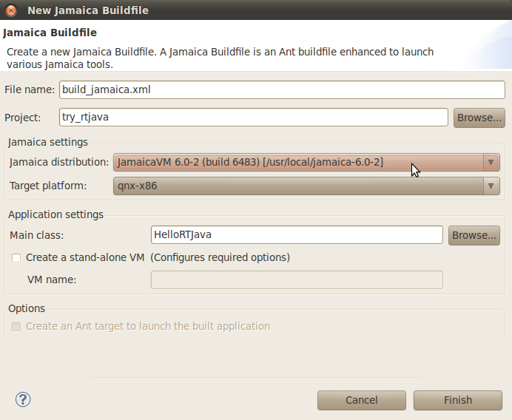Close the New Jamaica Buildfile dialog
512x420 pixels.
click(x=11, y=10)
